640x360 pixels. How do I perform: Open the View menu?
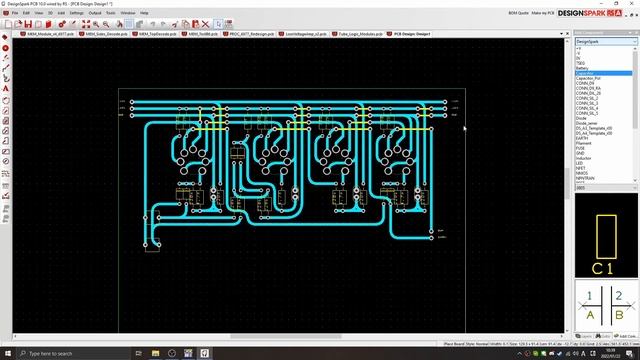click(38, 13)
